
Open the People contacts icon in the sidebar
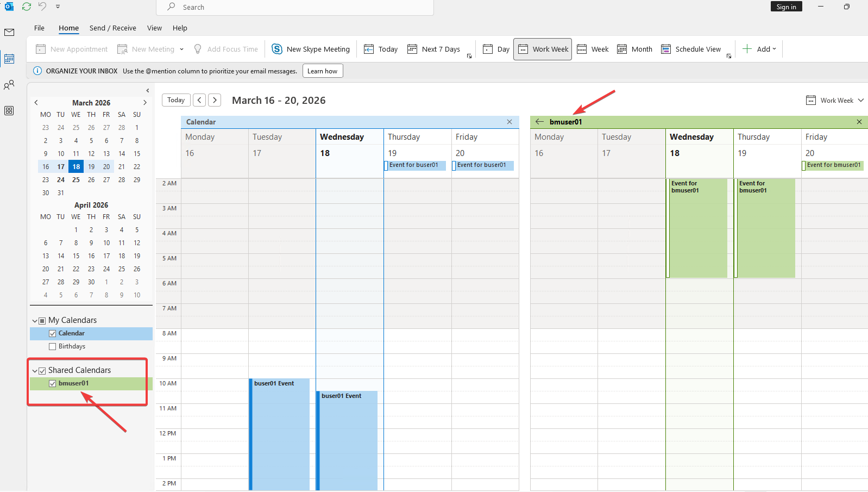[x=9, y=85]
